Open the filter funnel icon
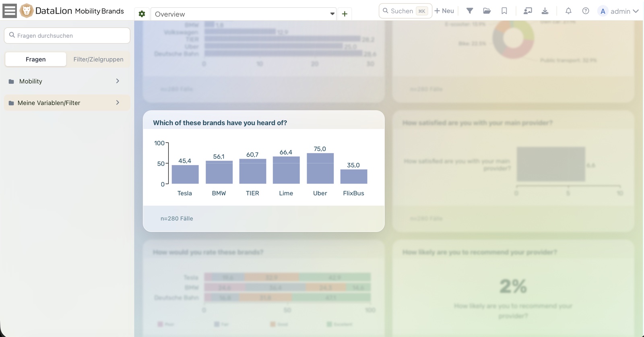644x337 pixels. tap(469, 11)
